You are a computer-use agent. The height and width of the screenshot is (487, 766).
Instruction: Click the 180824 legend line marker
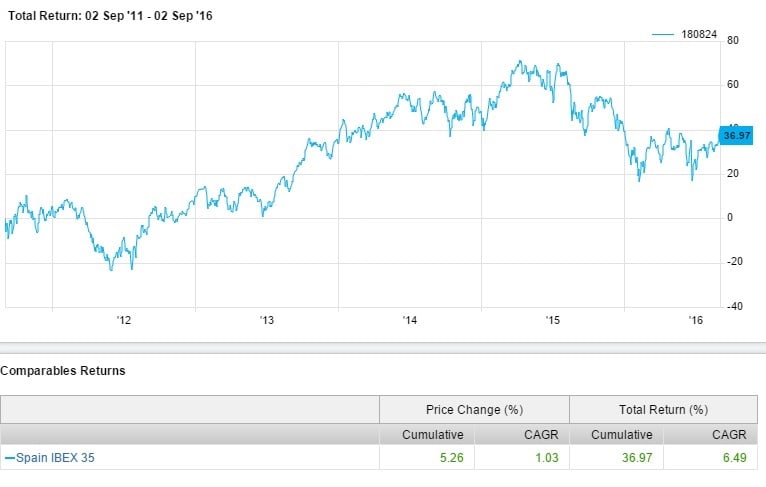coord(665,33)
